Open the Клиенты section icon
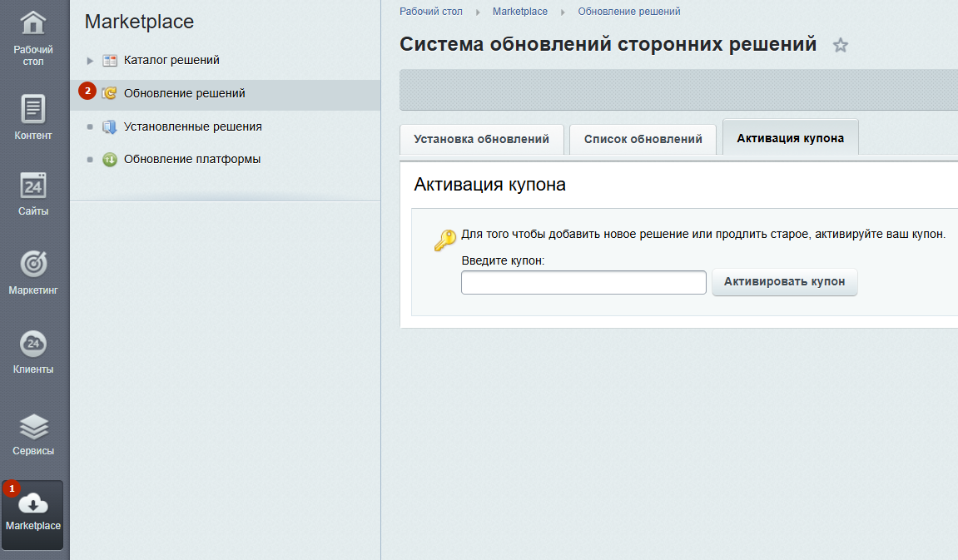Viewport: 958px width, 560px height. tap(33, 342)
